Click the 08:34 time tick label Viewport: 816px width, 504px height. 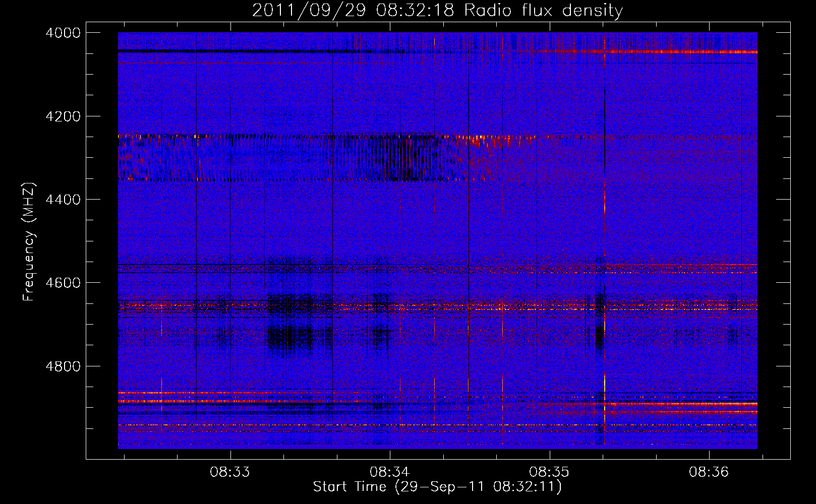point(390,472)
